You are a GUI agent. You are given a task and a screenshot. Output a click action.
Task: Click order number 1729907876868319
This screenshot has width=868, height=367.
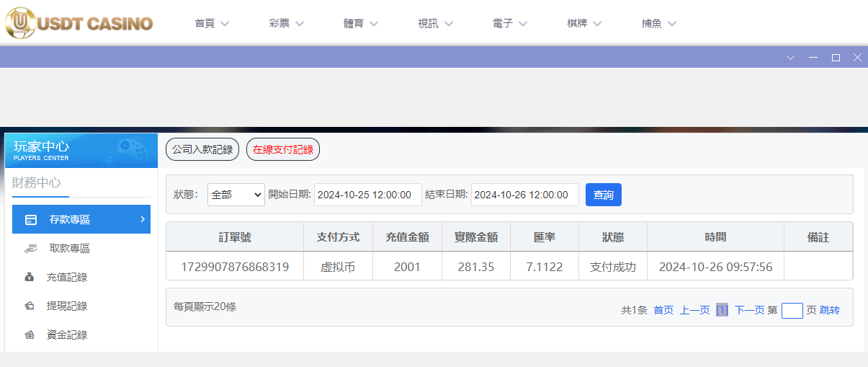235,267
